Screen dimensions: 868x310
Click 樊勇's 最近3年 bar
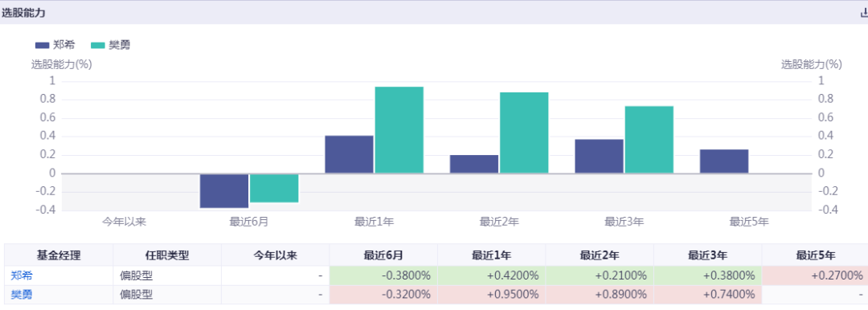pos(649,140)
